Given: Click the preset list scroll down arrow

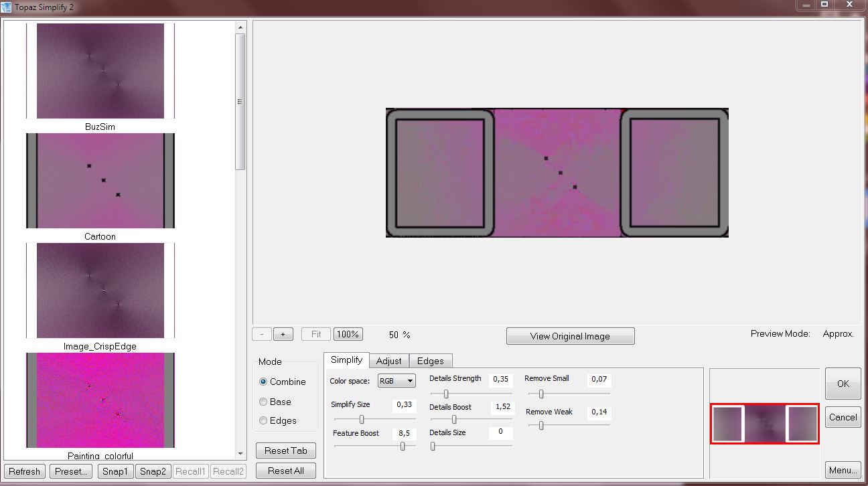Looking at the screenshot, I should pos(240,454).
